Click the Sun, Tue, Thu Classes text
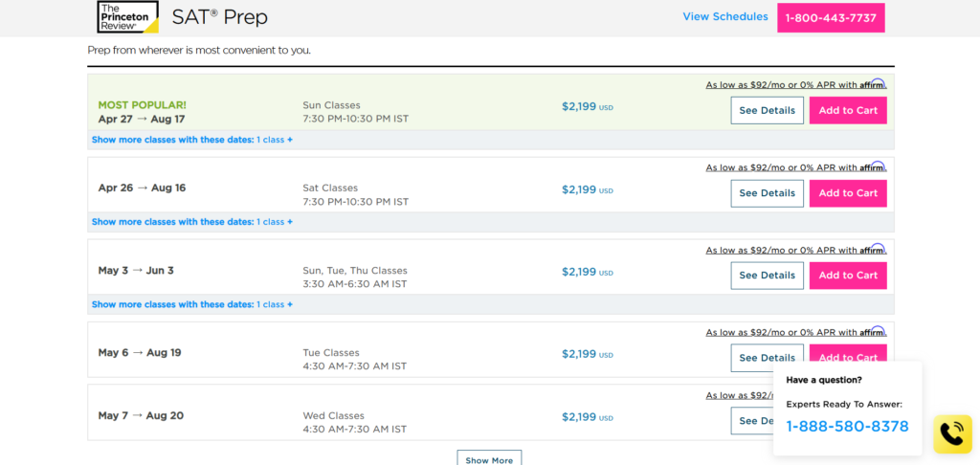The width and height of the screenshot is (980, 465). coord(355,271)
